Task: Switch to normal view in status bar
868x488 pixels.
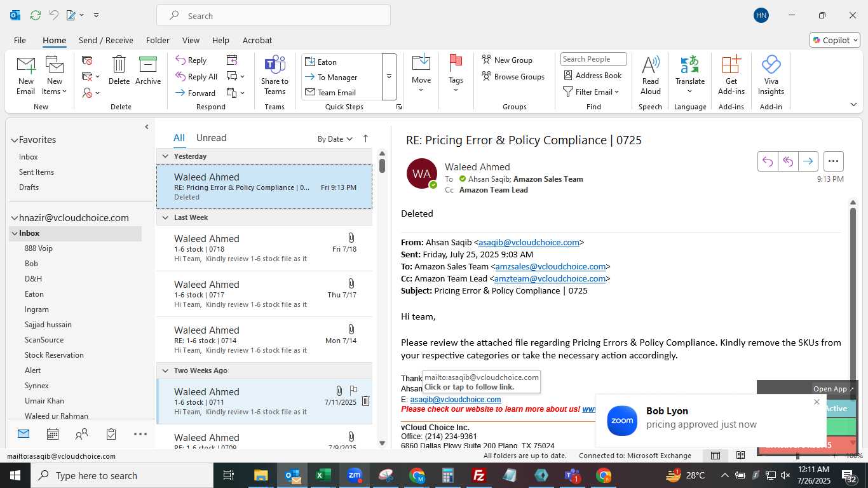Action: pyautogui.click(x=715, y=456)
